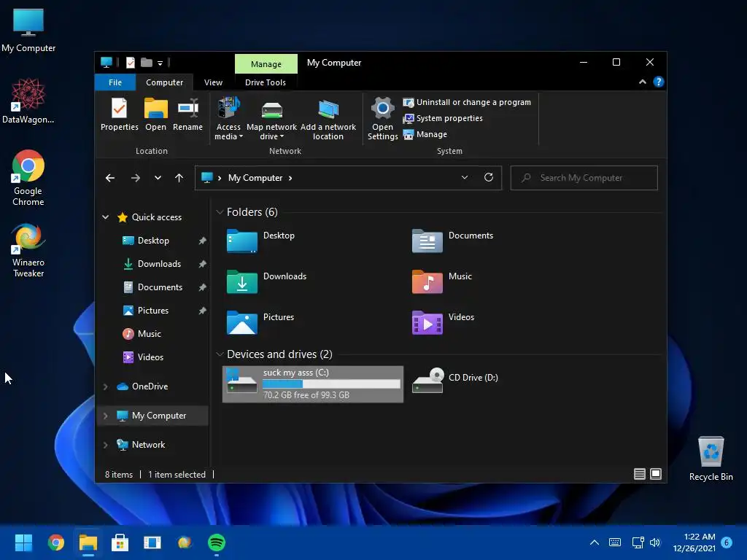Show hidden tray icons chevron
Screen dimensions: 747x560
(x=594, y=542)
